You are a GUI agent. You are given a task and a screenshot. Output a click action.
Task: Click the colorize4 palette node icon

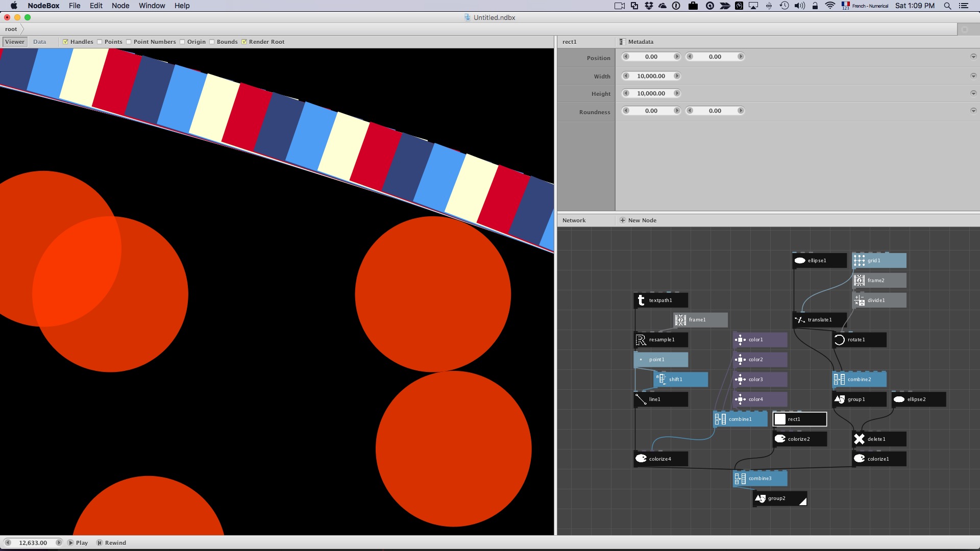point(641,459)
